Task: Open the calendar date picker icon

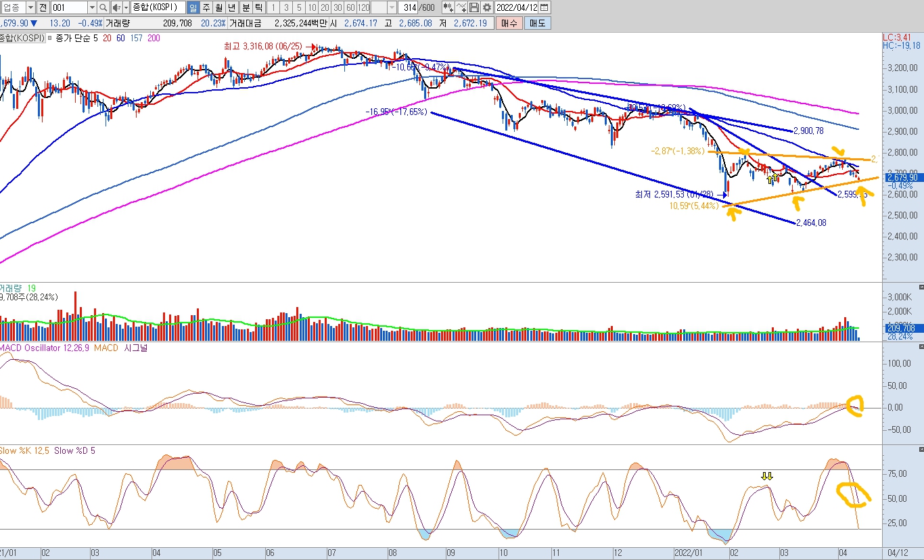Action: pos(545,7)
